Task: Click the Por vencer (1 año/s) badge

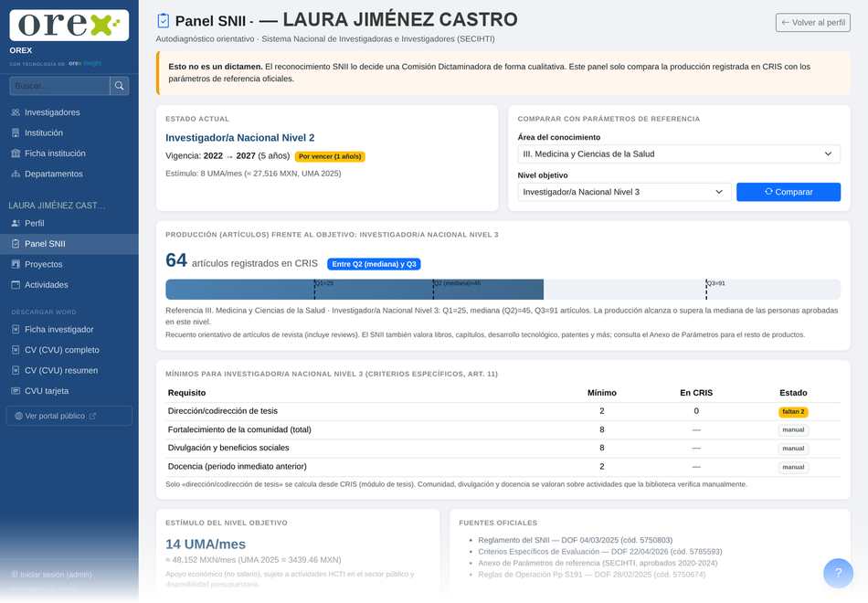Action: click(x=330, y=157)
